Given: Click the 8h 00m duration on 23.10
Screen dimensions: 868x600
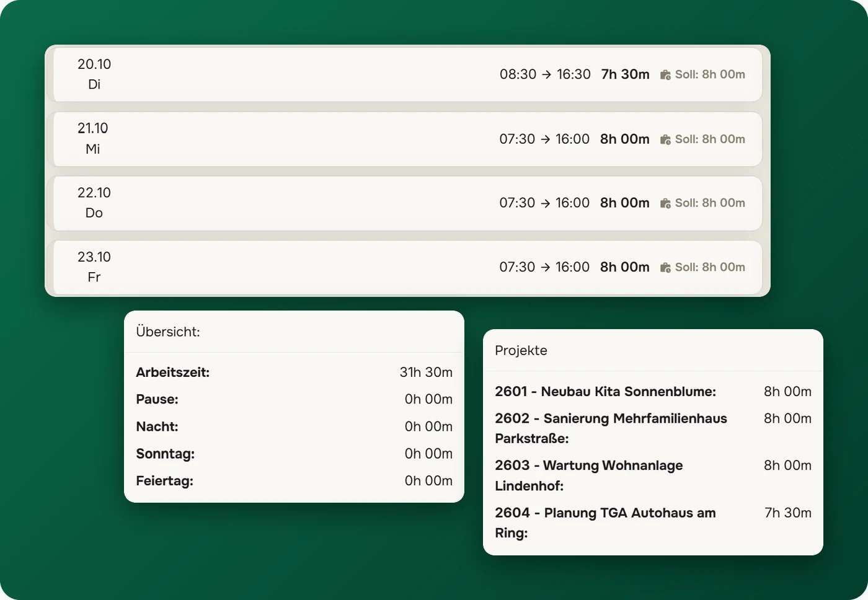Looking at the screenshot, I should tap(625, 267).
